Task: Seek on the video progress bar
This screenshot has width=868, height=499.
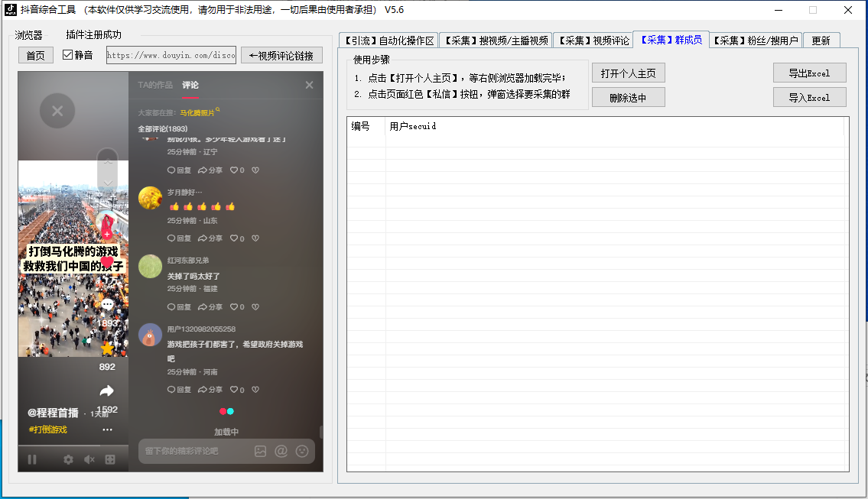Action: pos(73,446)
